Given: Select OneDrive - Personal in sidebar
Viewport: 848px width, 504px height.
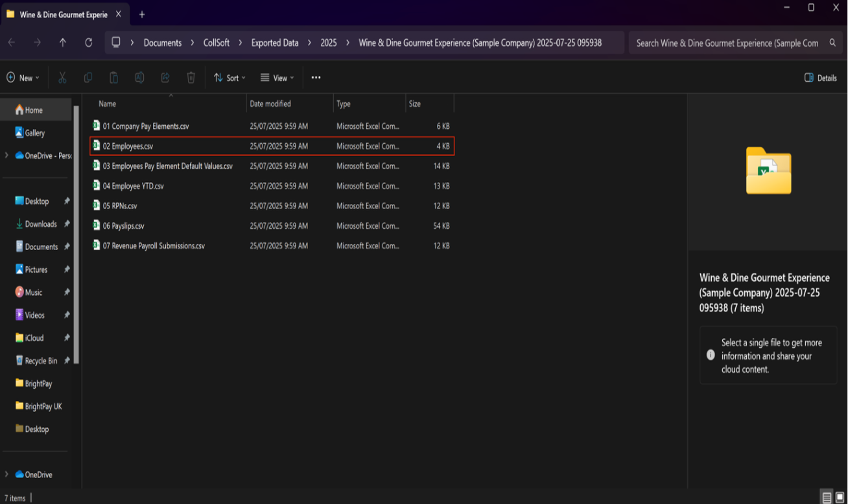Looking at the screenshot, I should (43, 155).
